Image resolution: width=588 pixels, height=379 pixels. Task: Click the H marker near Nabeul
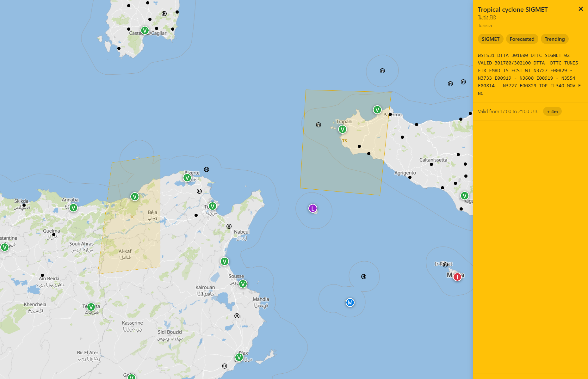coord(229,226)
